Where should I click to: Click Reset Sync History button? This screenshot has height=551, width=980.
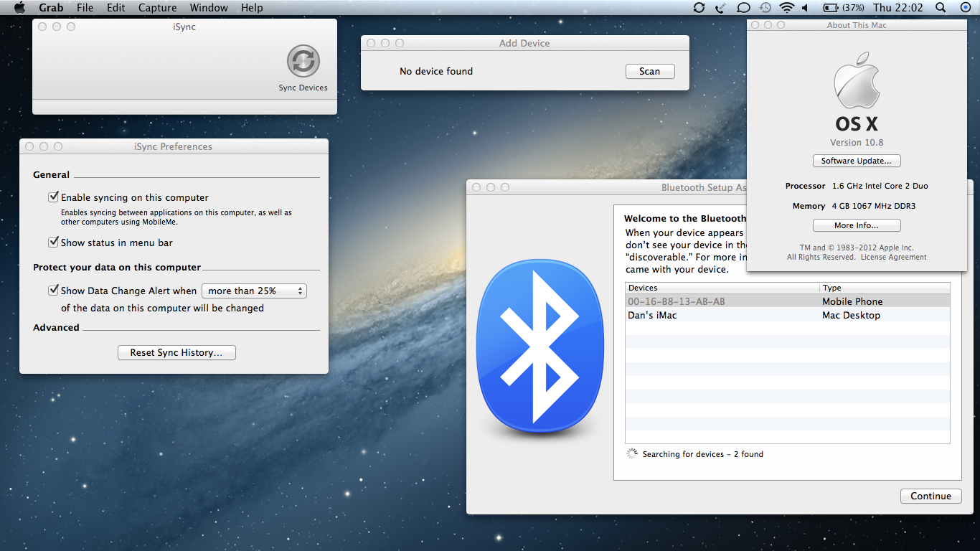click(x=176, y=352)
